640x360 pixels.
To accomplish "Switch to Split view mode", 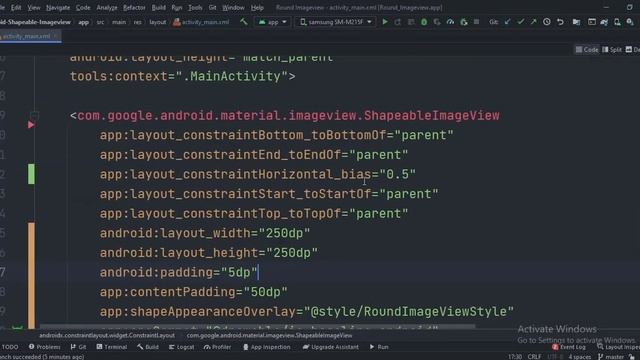I will 612,49.
